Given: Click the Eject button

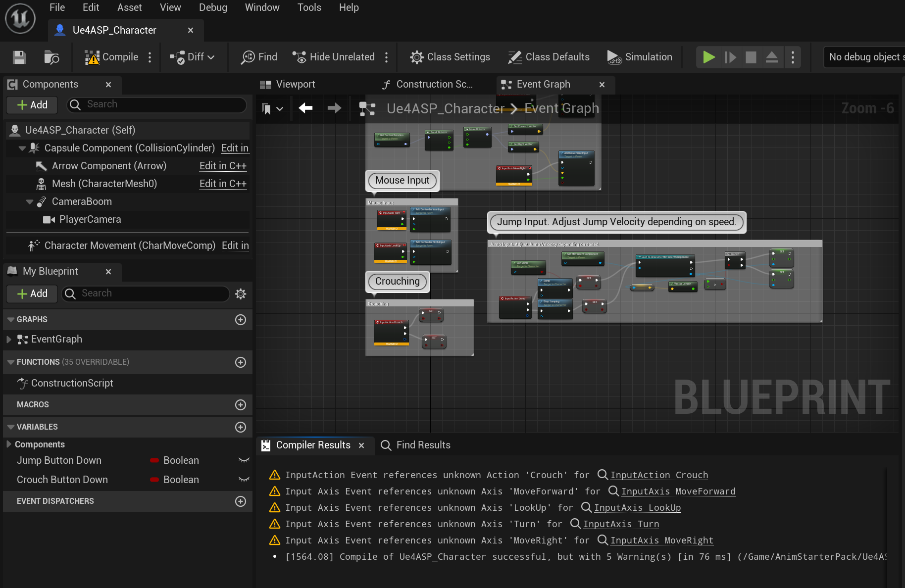Looking at the screenshot, I should pyautogui.click(x=772, y=57).
